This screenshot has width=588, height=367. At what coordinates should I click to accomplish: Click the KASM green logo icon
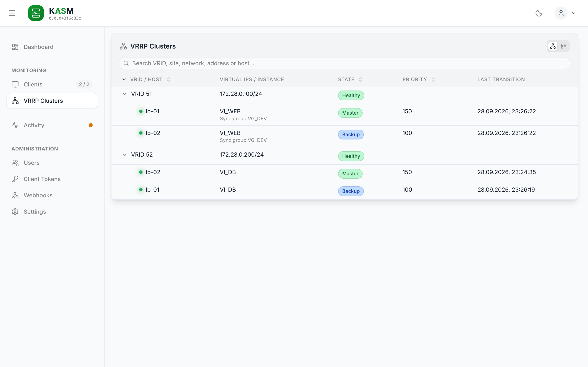tap(36, 13)
